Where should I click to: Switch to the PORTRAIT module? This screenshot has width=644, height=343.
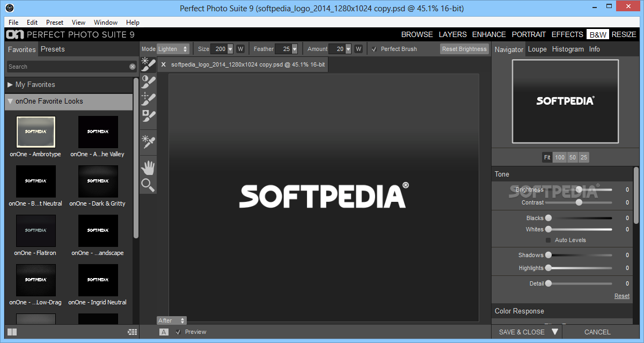click(529, 34)
